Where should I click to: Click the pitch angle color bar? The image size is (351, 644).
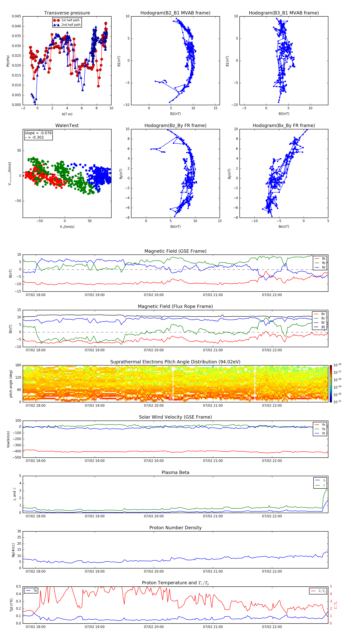(x=331, y=383)
